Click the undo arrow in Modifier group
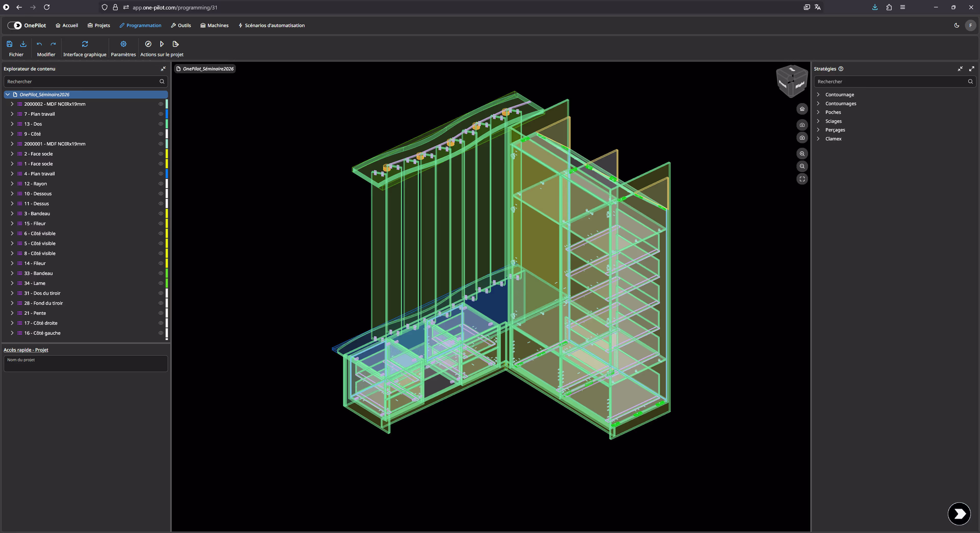This screenshot has width=980, height=533. (x=39, y=44)
